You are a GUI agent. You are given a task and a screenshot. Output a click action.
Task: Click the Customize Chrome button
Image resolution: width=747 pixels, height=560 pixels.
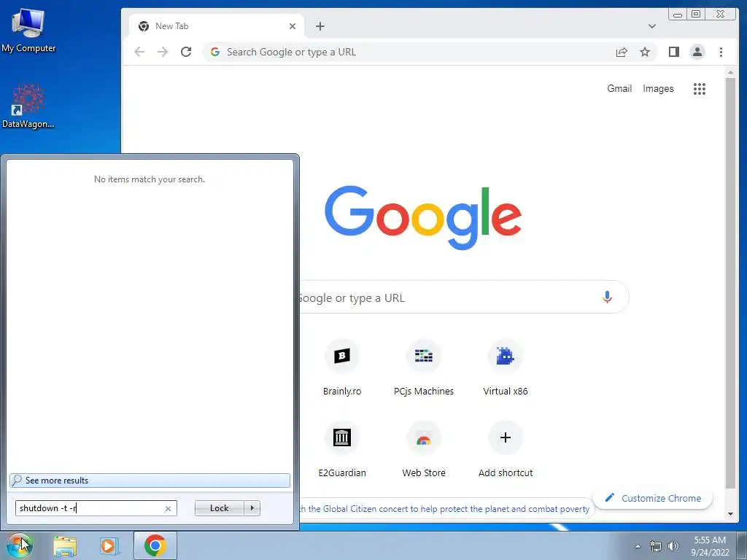[653, 498]
